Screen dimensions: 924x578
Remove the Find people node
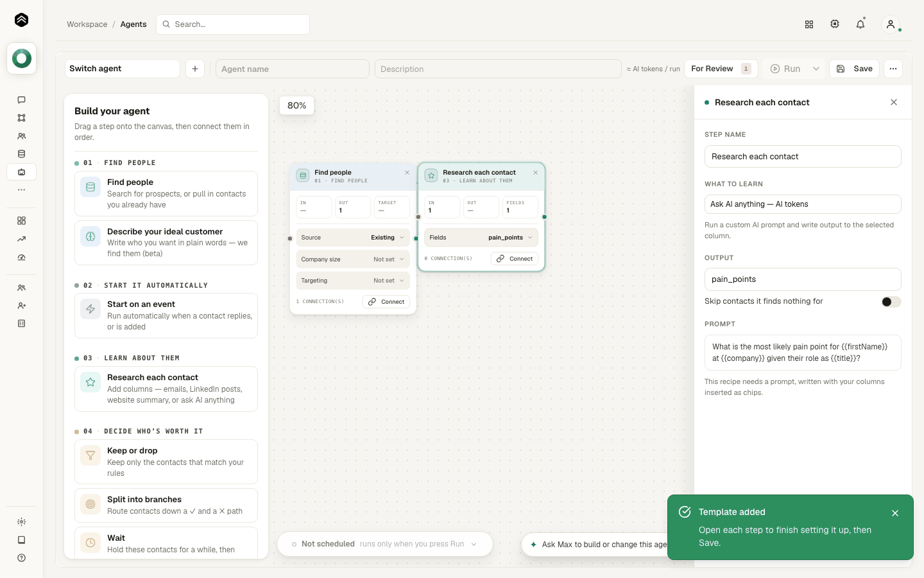pyautogui.click(x=407, y=173)
